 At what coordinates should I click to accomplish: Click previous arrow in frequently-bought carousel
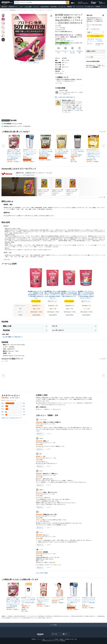click(3, 146)
